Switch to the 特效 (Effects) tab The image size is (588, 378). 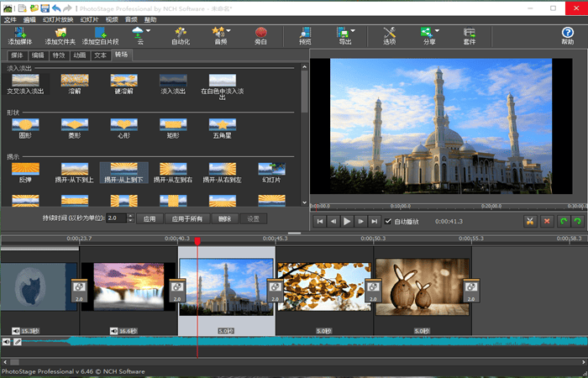point(58,54)
